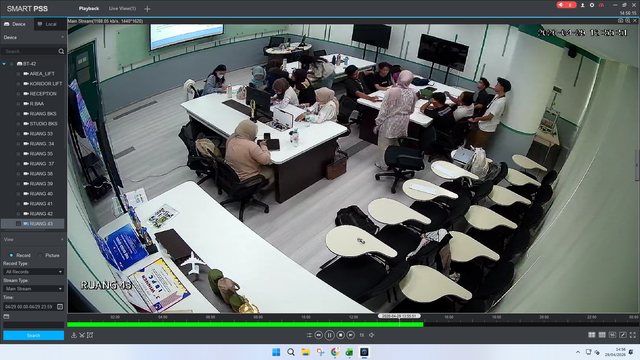Tick the RUANG BKS checkbox
The height and width of the screenshot is (360, 640).
click(18, 114)
